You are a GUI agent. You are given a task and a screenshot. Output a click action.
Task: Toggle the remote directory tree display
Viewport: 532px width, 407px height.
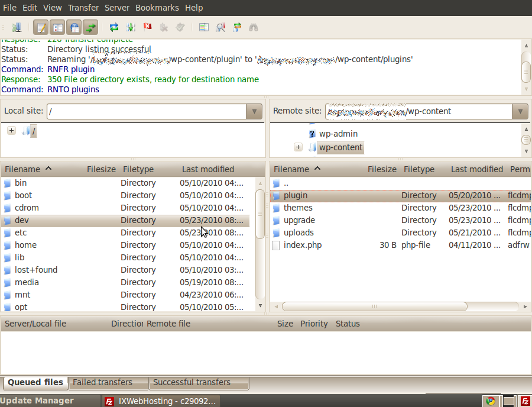pyautogui.click(x=74, y=27)
